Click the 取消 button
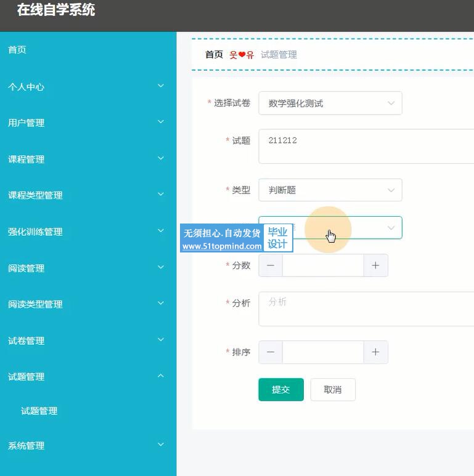 click(x=333, y=390)
